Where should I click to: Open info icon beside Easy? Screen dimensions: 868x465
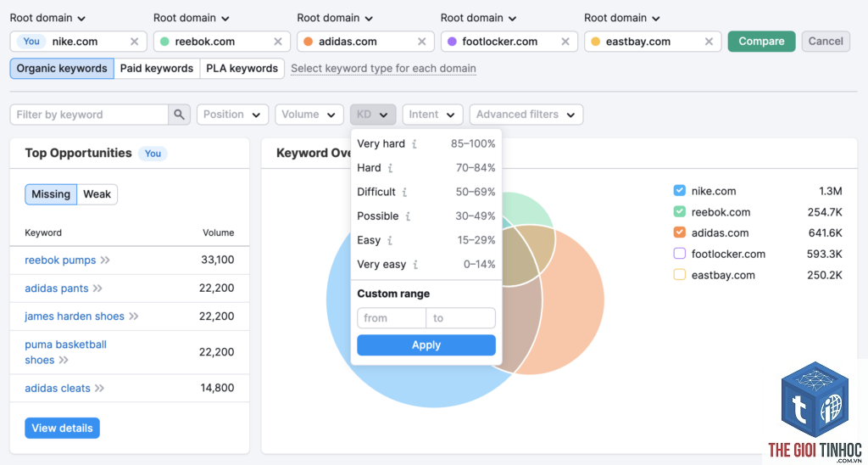tap(389, 240)
